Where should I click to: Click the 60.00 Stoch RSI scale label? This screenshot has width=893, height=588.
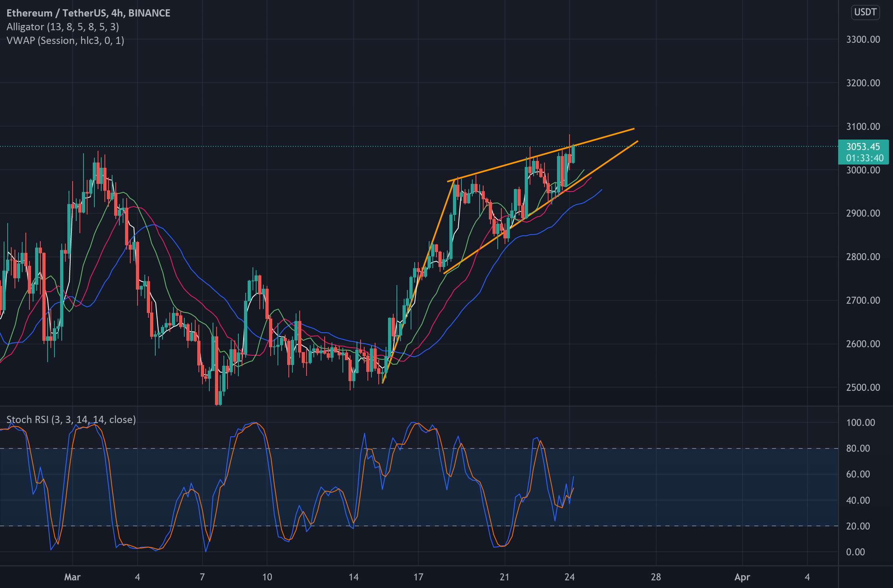pos(858,474)
